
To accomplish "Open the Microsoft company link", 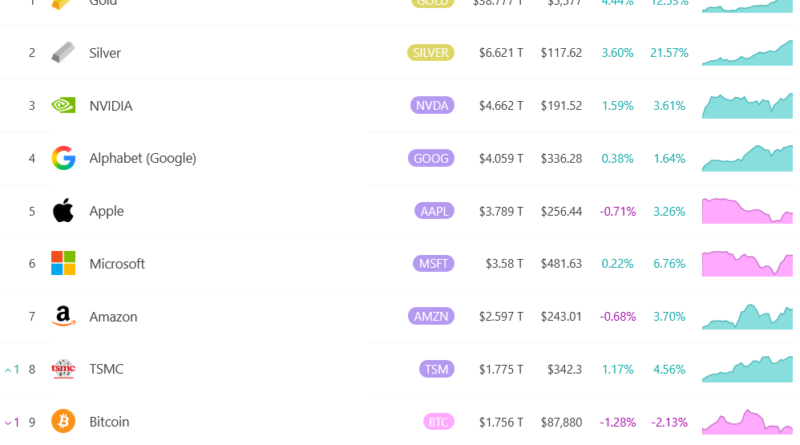I will point(117,264).
